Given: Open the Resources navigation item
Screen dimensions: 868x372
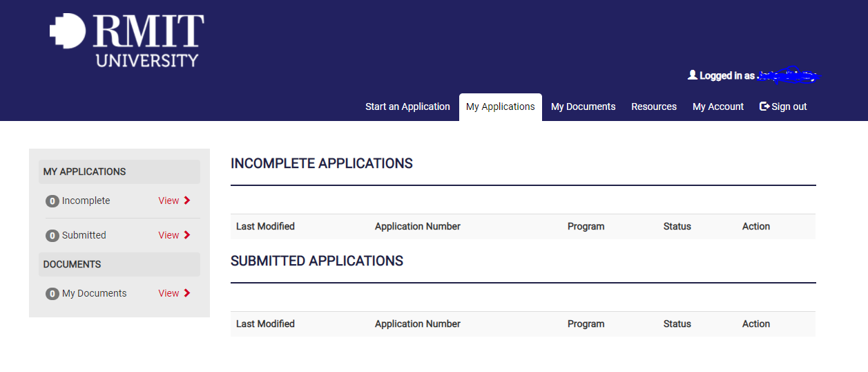Looking at the screenshot, I should point(653,106).
